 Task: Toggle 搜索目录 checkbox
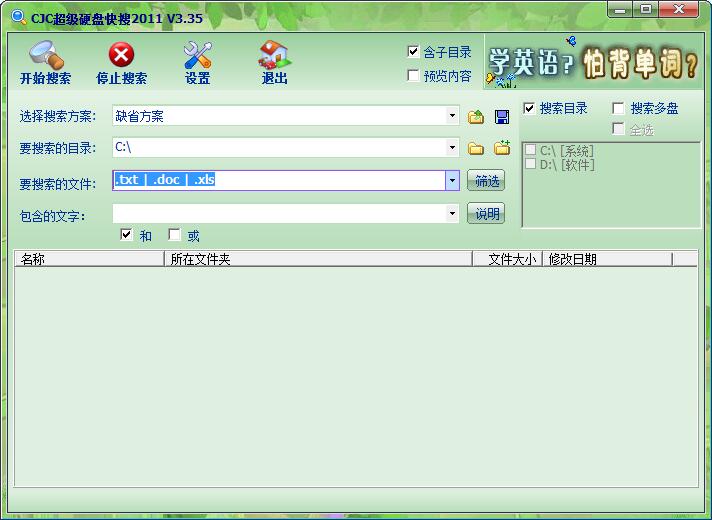[529, 108]
